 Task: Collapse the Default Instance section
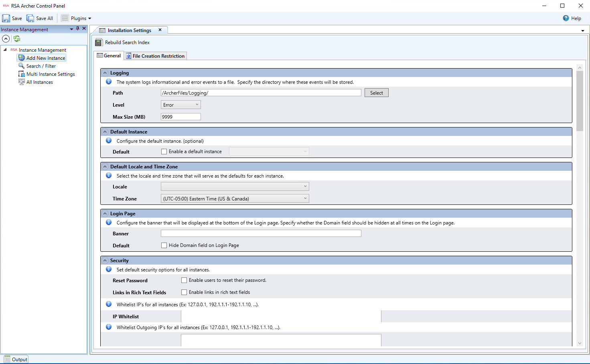tap(105, 132)
